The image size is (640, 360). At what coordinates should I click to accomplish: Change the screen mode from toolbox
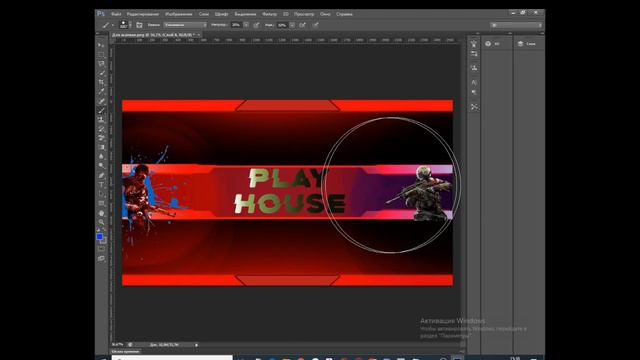coord(101,259)
